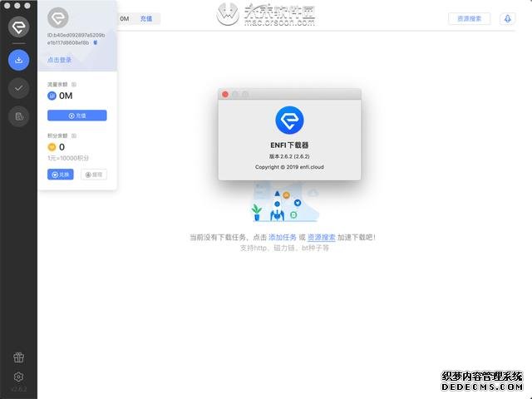Click the 资源搜索 button at top right
The image size is (532, 399).
tap(469, 18)
